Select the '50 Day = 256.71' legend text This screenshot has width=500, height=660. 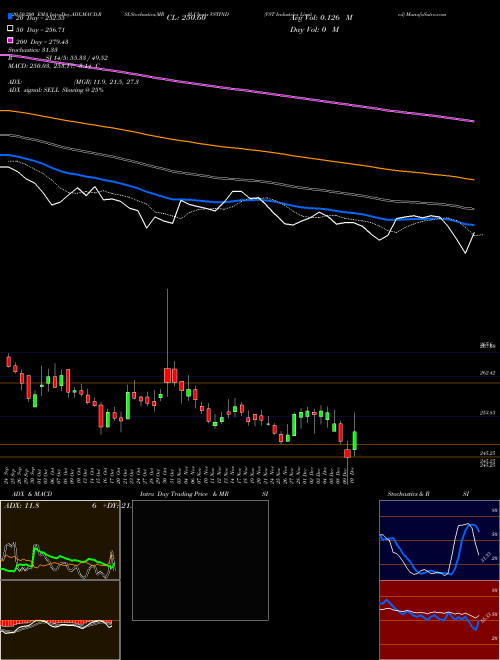[x=40, y=30]
